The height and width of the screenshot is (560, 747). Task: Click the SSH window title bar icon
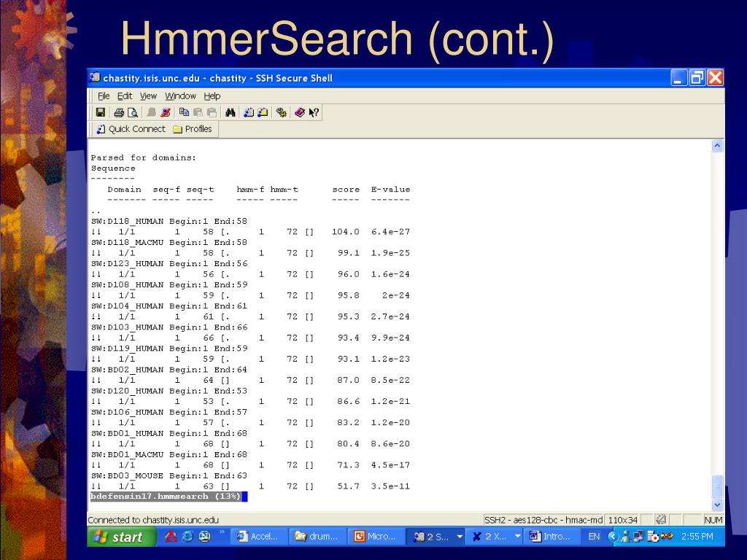tap(96, 77)
